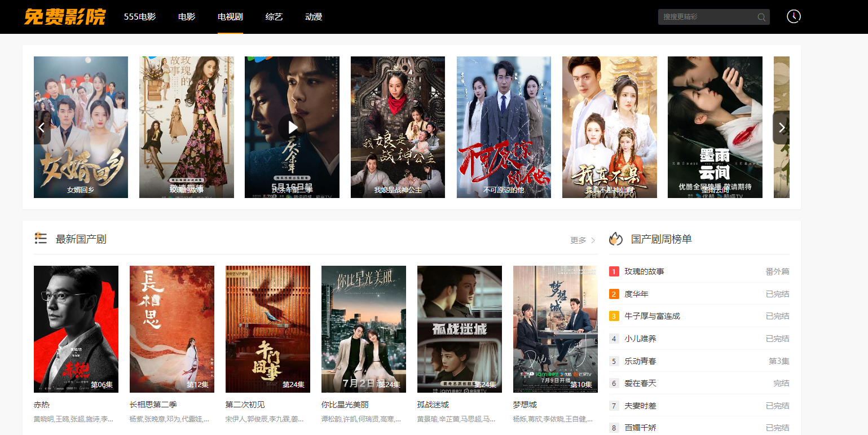The height and width of the screenshot is (435, 868).
Task: Open the 不可原谅的他 carousel poster
Action: [504, 127]
